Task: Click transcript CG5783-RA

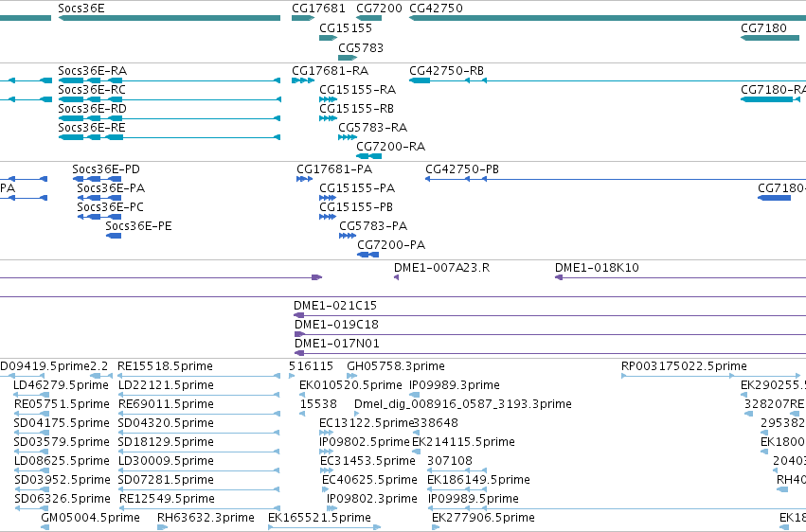Action: [372, 128]
